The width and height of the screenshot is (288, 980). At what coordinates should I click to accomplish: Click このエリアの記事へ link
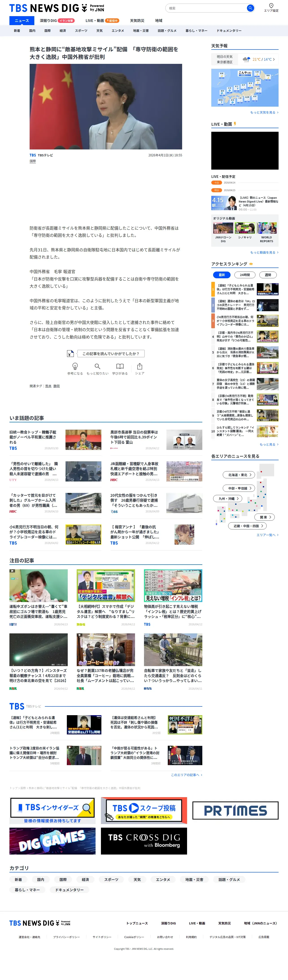[187, 775]
